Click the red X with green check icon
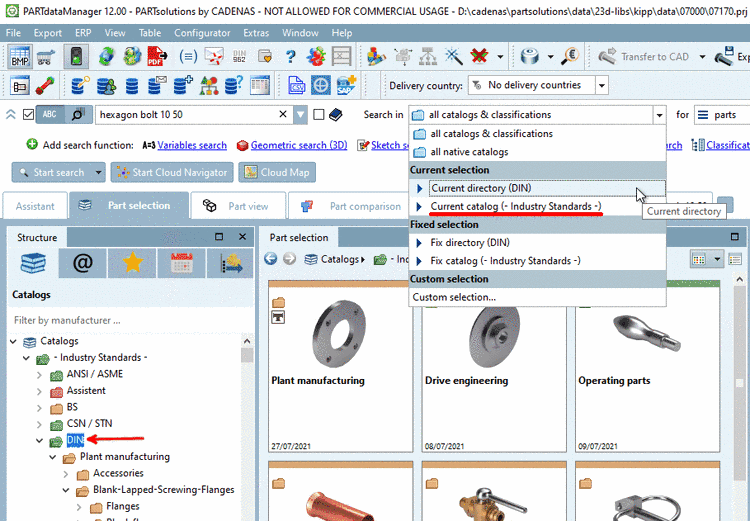750x521 pixels. pos(479,56)
